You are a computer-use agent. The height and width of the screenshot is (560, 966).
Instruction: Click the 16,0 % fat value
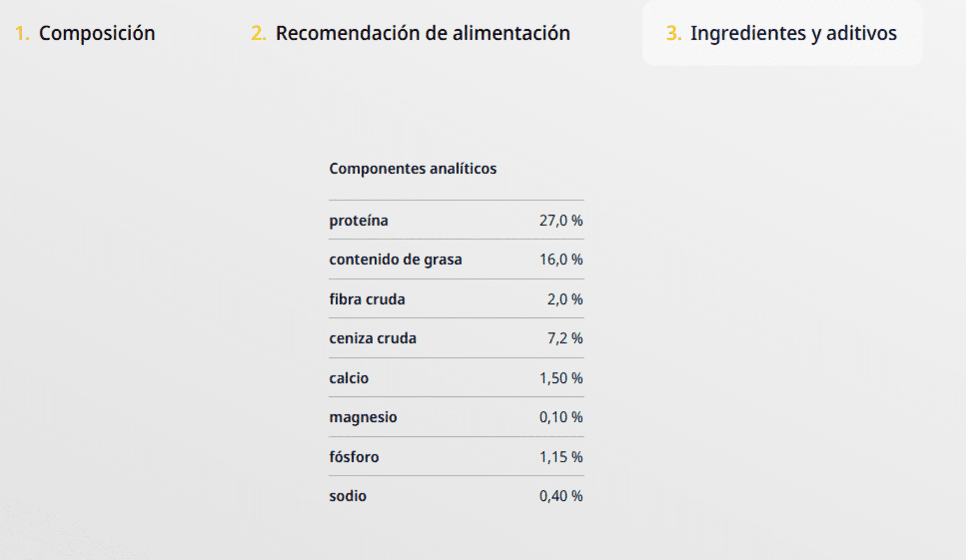[x=561, y=259]
